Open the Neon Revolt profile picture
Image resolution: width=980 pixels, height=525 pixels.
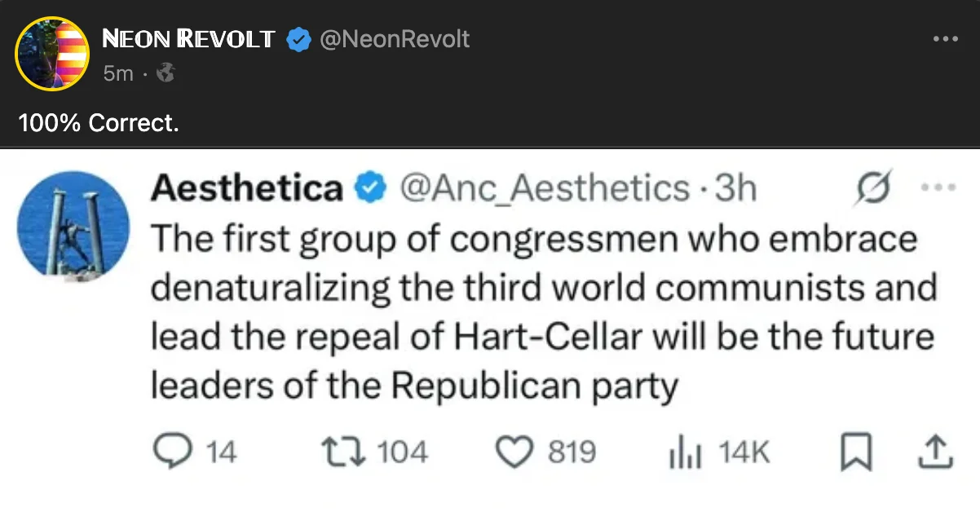tap(52, 54)
